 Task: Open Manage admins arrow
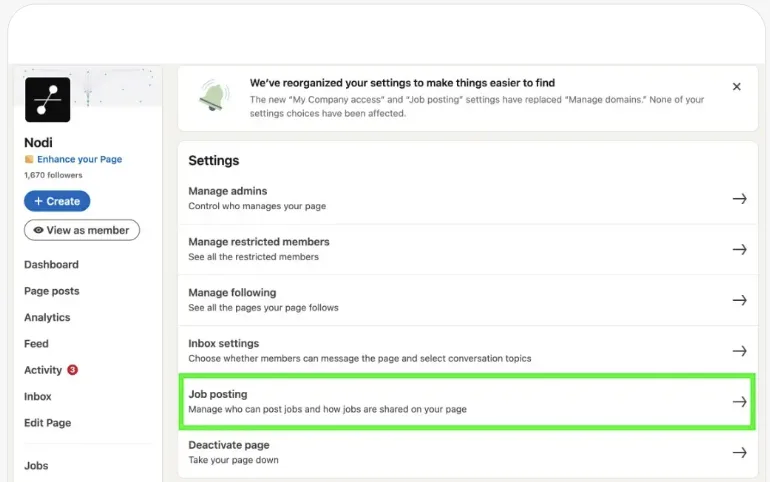[x=740, y=199]
